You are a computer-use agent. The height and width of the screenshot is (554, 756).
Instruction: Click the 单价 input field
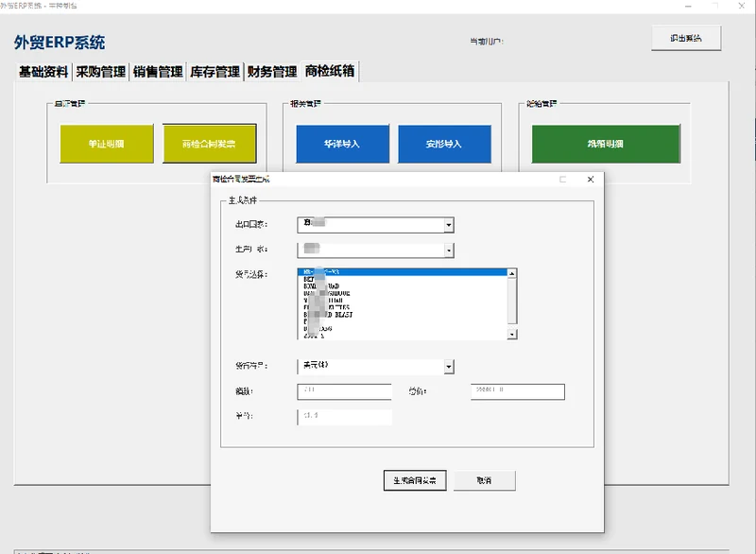click(x=344, y=417)
